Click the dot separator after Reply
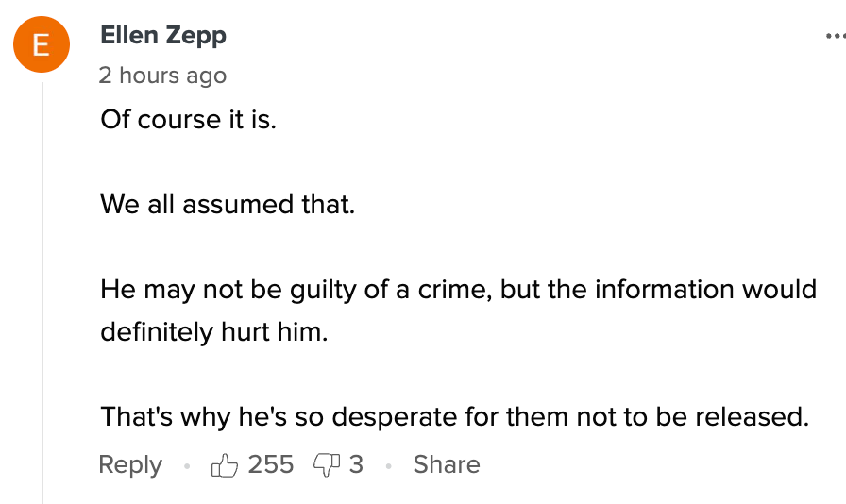The height and width of the screenshot is (504, 846). [187, 465]
